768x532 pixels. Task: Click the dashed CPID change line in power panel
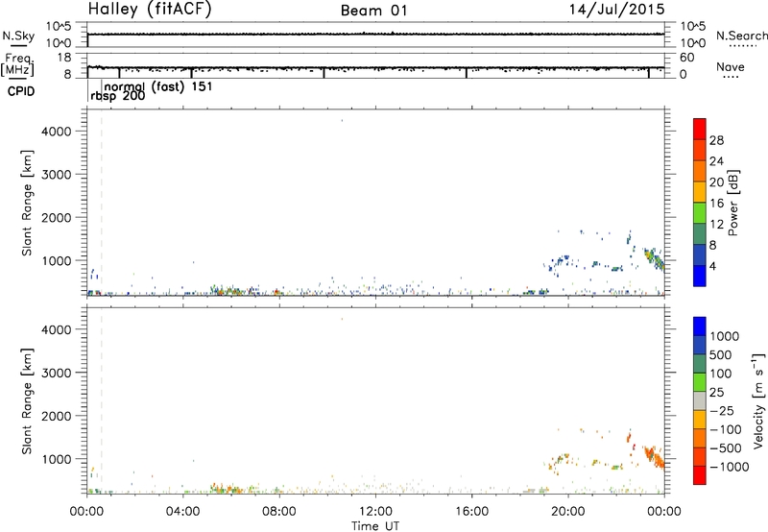pos(102,203)
